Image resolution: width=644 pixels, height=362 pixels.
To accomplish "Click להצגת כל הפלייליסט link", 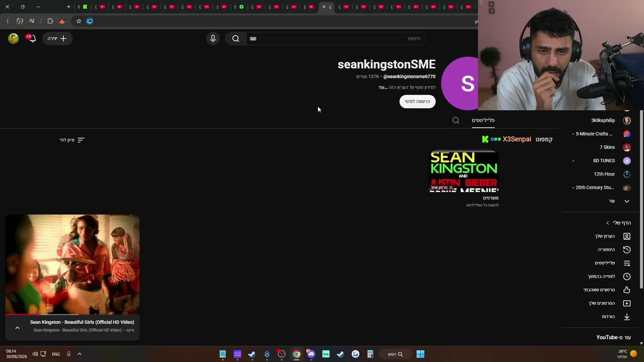I will coord(482,205).
